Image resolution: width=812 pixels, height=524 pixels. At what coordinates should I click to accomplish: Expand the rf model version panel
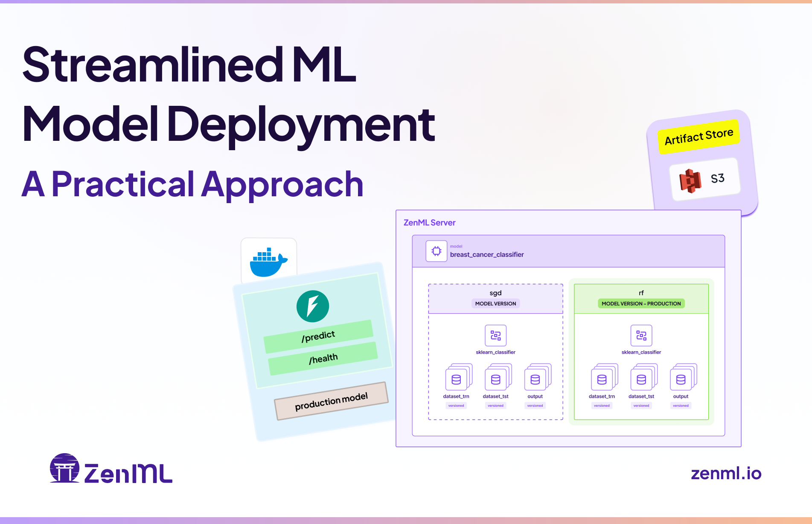pos(641,354)
